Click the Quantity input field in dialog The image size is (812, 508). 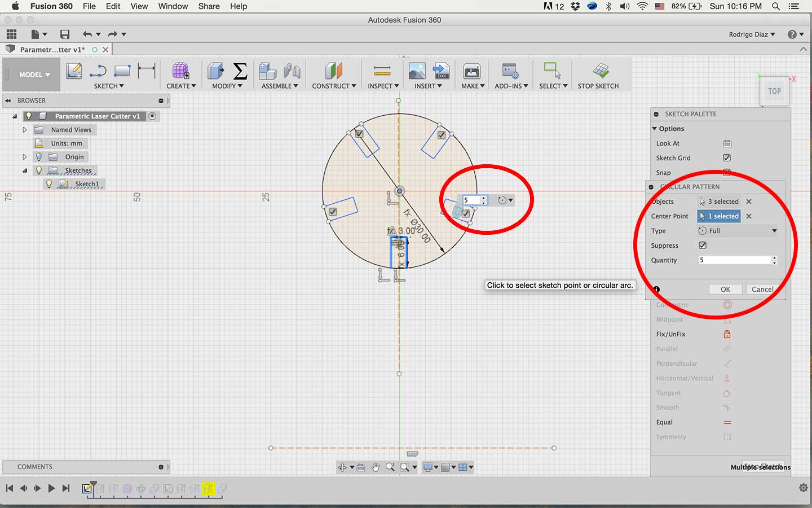(x=735, y=260)
